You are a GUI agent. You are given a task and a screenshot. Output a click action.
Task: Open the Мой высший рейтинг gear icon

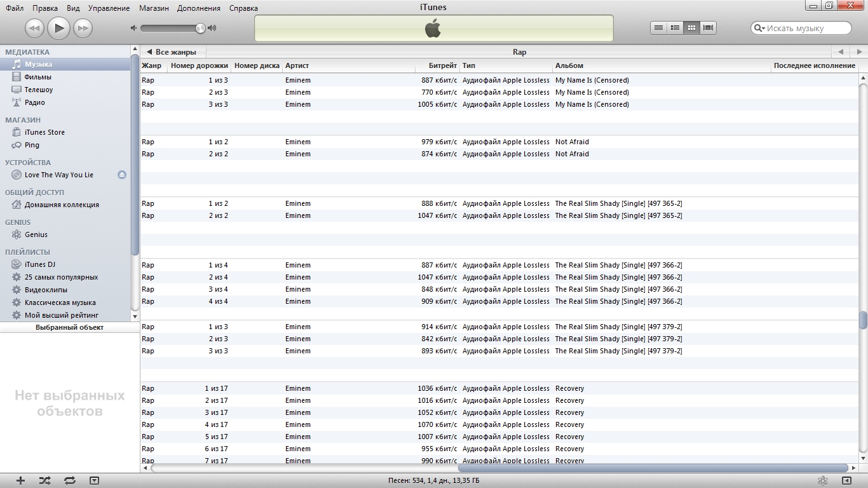[17, 315]
